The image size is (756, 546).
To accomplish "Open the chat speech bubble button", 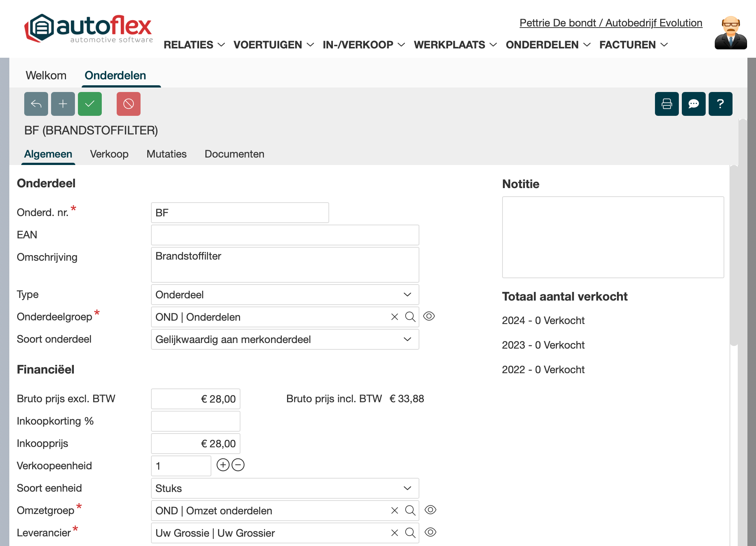I will [x=693, y=104].
